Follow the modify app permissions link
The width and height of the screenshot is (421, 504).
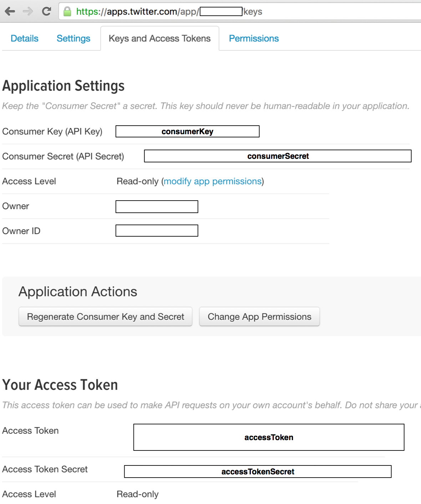tap(213, 181)
